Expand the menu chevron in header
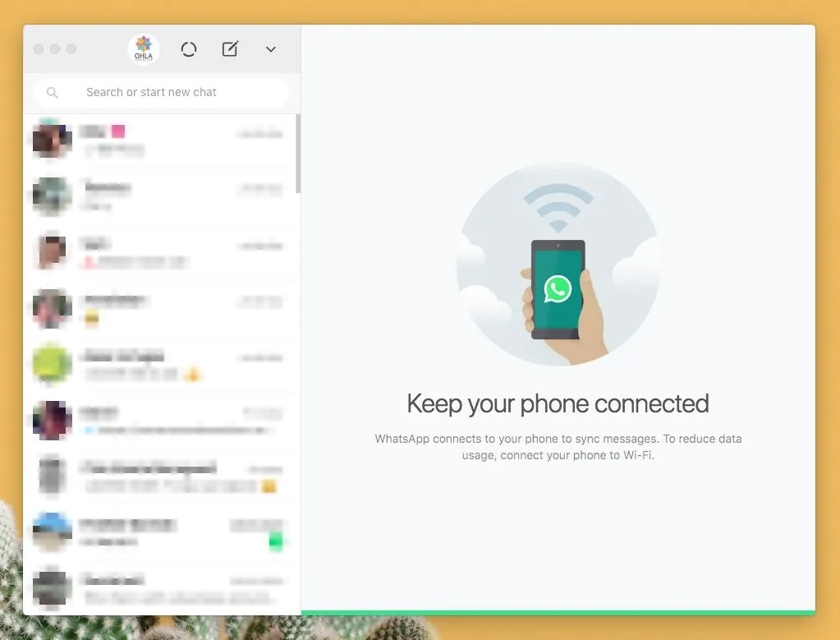840x640 pixels. (x=270, y=49)
